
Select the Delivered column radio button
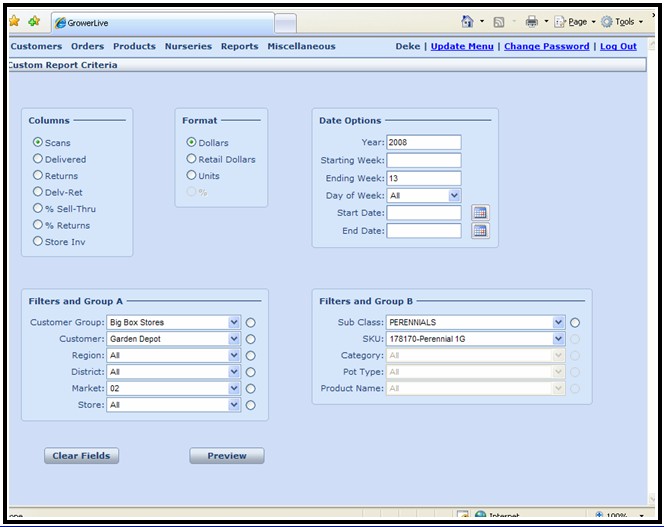click(38, 159)
